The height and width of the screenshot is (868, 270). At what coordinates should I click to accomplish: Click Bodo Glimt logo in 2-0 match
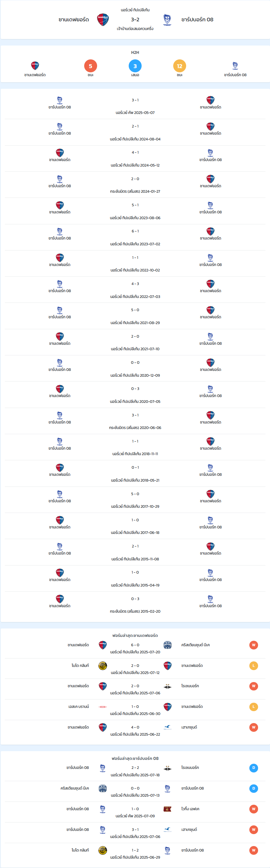[x=103, y=666]
